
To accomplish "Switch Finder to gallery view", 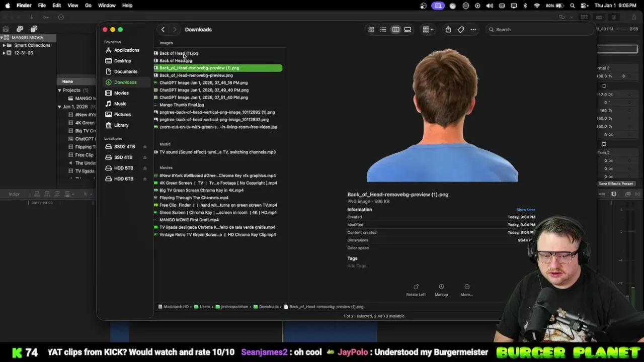I will [x=408, y=30].
